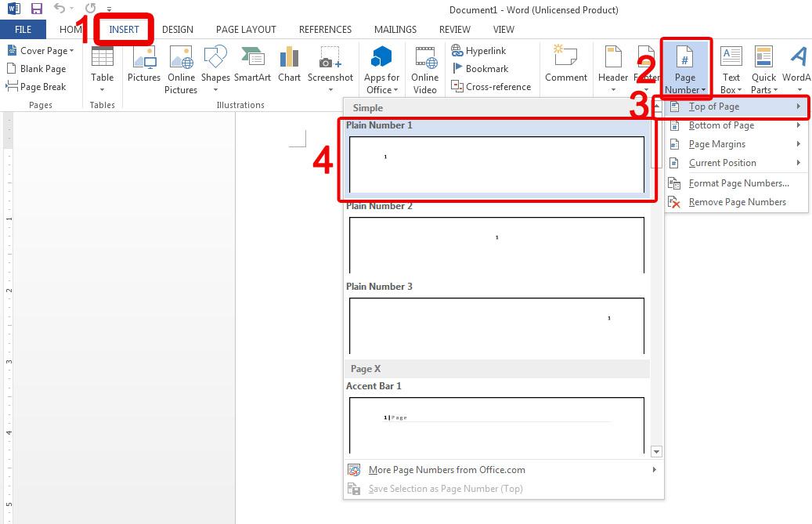This screenshot has width=812, height=524.
Task: Choose Bottom of Page submenu
Action: 736,125
